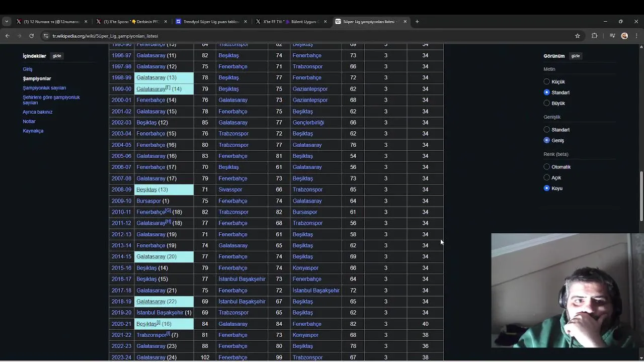Close the Süper Lig şampiyonları listesi tab
644x362 pixels.
point(405,22)
